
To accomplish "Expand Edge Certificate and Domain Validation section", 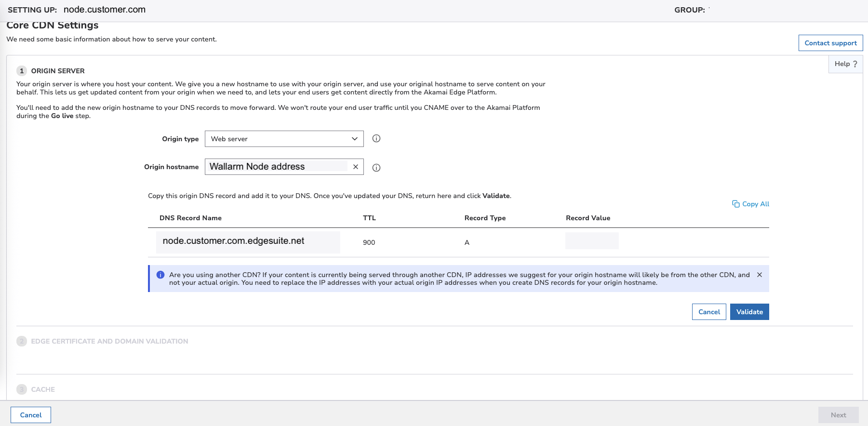I will tap(109, 341).
